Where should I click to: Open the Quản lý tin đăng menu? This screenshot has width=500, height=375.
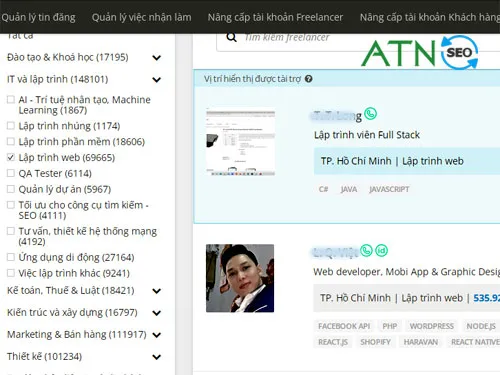pos(38,17)
